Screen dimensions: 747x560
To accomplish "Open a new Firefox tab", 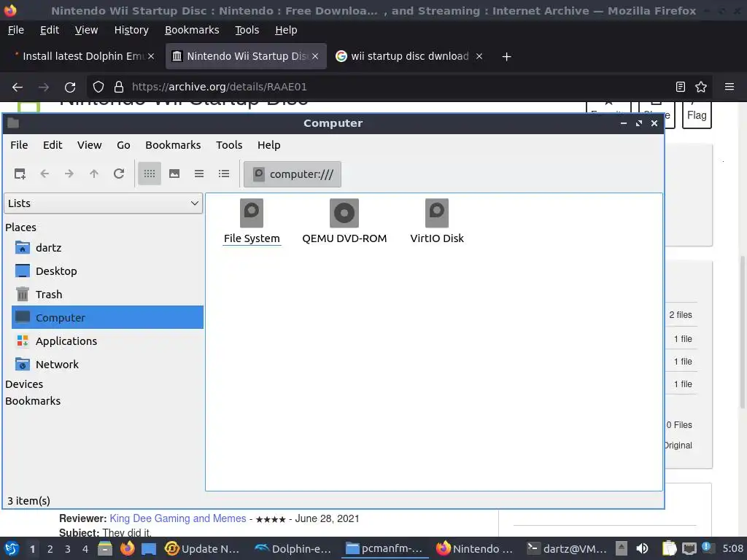I will [x=506, y=57].
